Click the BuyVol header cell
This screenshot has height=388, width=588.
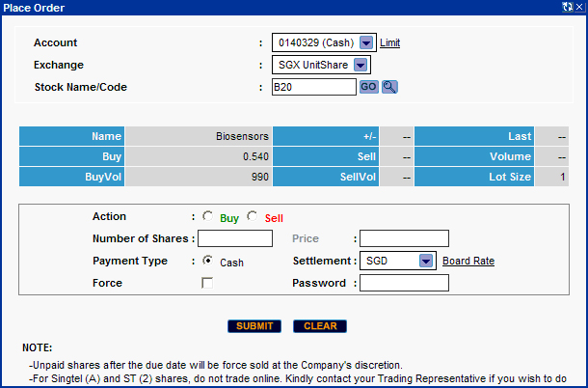[71, 177]
